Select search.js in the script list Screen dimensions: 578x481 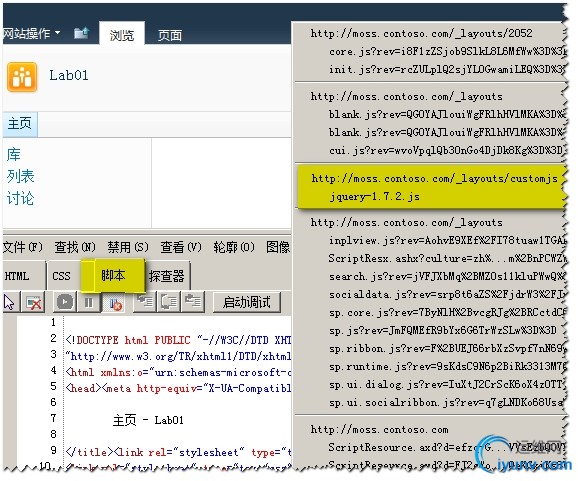click(447, 276)
